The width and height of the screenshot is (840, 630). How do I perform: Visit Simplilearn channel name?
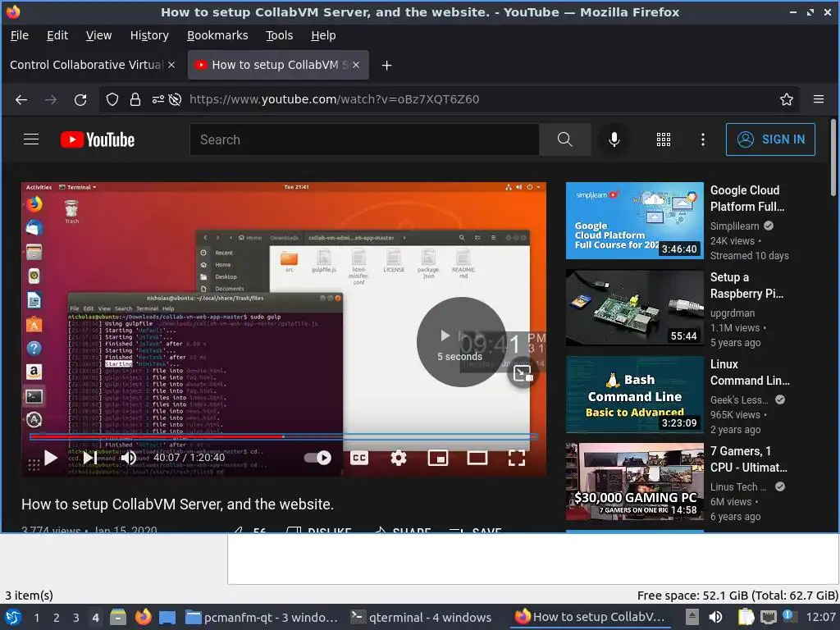(734, 226)
